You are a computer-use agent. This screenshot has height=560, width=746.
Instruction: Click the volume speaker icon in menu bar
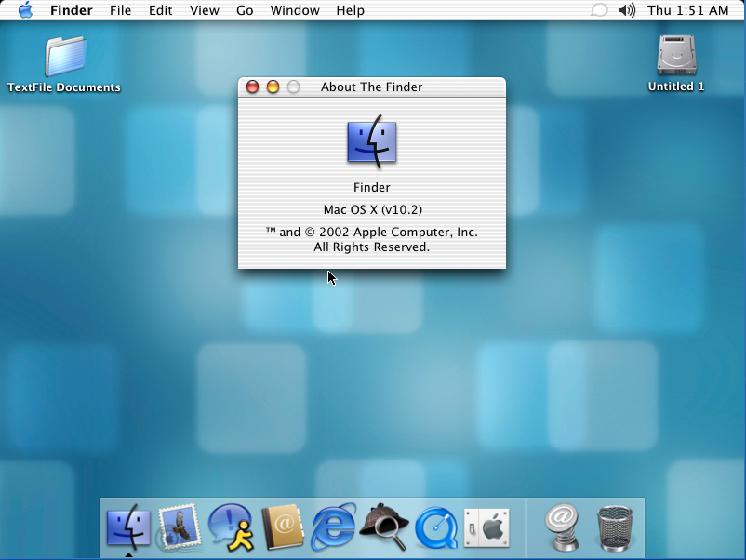pyautogui.click(x=627, y=10)
